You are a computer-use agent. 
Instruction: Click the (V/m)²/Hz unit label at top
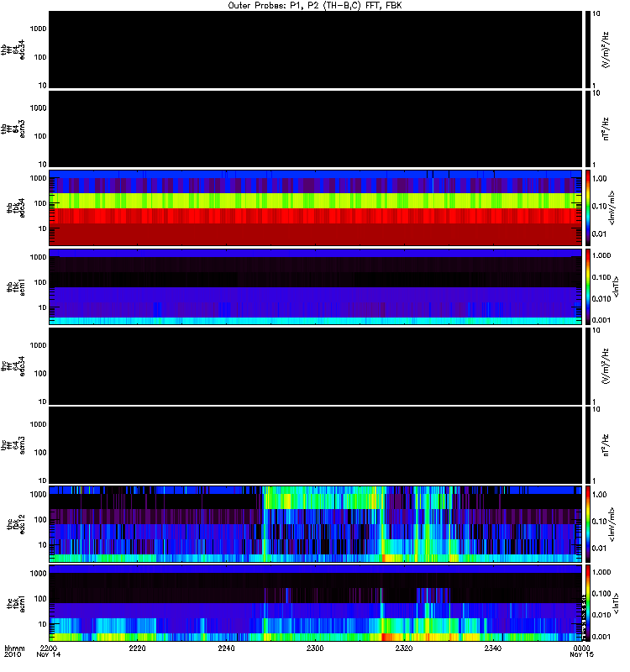[605, 50]
